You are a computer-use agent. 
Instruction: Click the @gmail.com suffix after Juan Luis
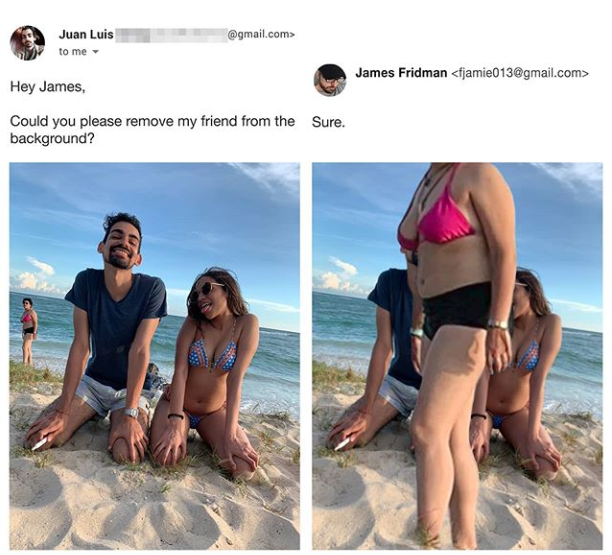tap(261, 34)
